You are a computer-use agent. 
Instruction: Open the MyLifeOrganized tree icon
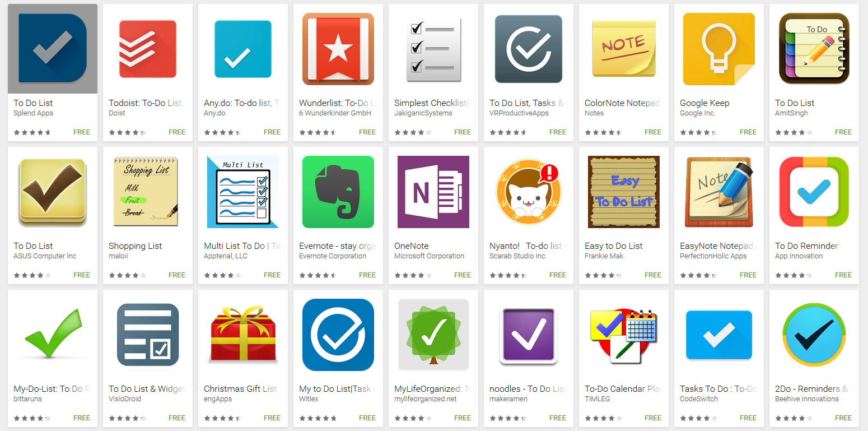(433, 335)
